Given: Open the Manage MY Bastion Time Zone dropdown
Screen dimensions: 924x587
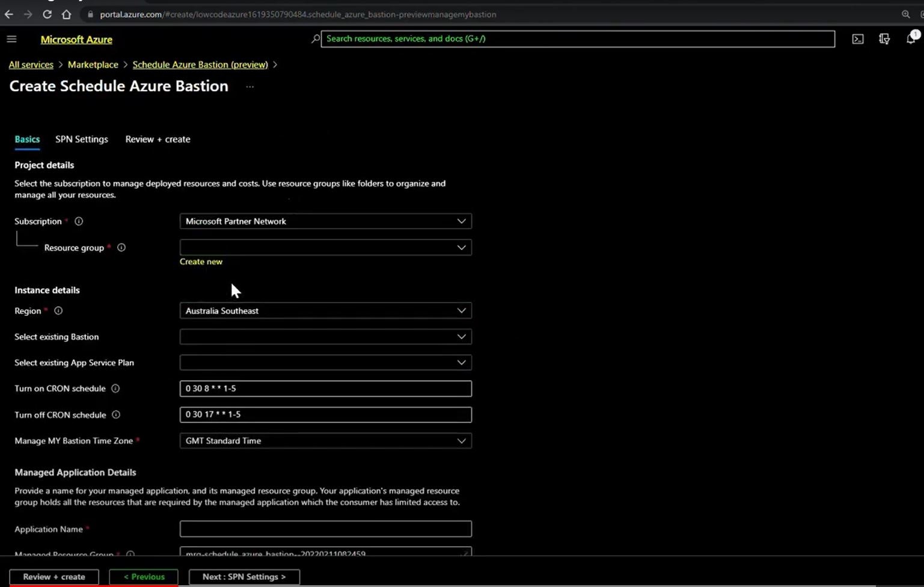Looking at the screenshot, I should click(x=325, y=441).
